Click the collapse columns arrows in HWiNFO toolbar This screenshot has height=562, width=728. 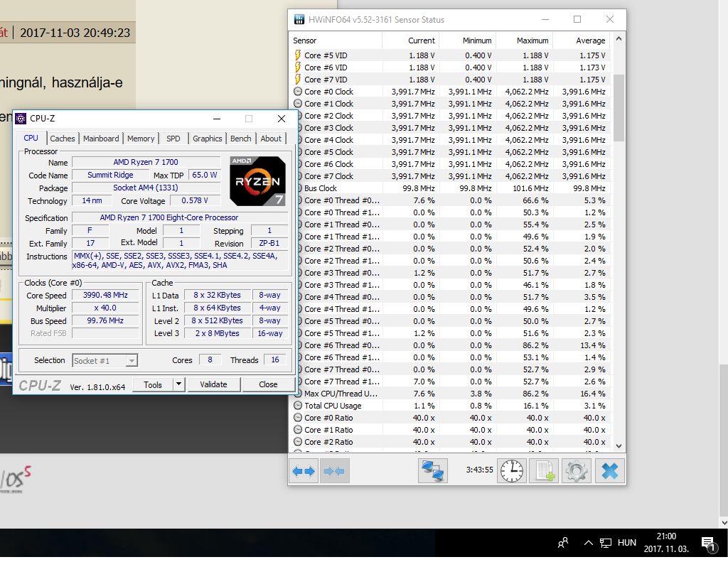click(x=334, y=471)
